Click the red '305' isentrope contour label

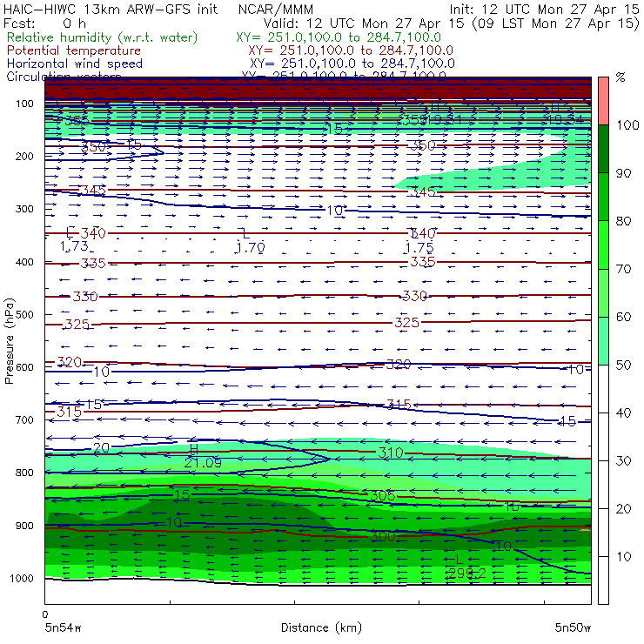coord(382,495)
